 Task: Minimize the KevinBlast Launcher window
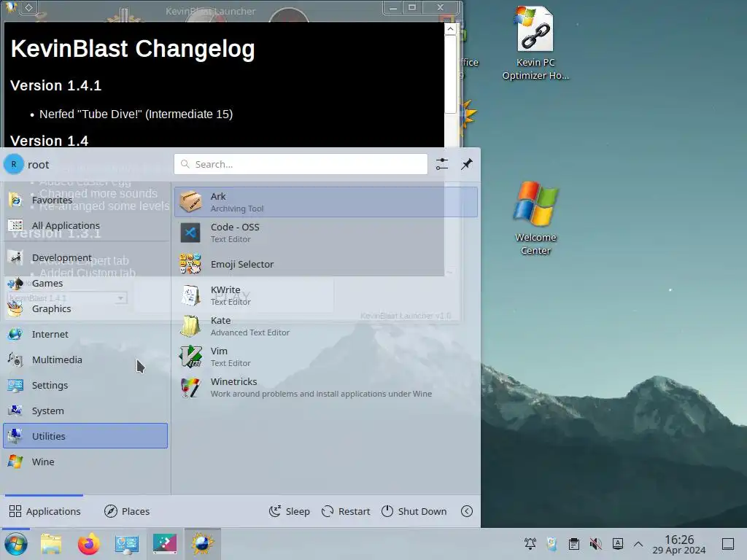tap(393, 7)
